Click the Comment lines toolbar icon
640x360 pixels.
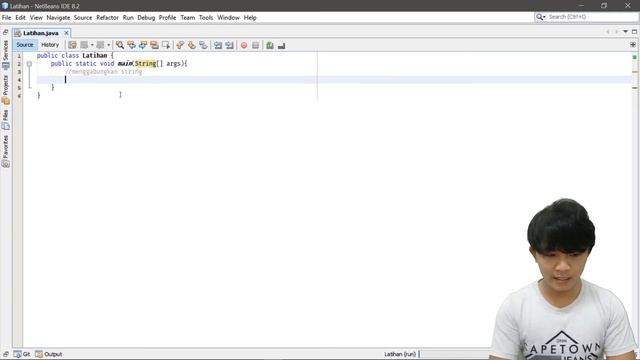[x=270, y=45]
